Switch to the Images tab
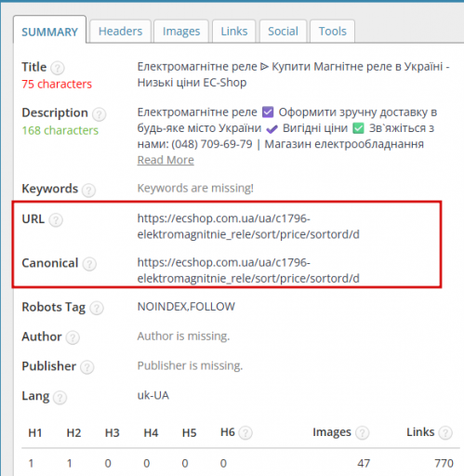The height and width of the screenshot is (476, 464). (181, 32)
